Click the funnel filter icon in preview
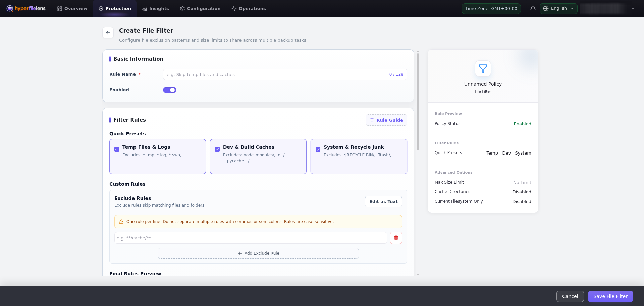 point(483,69)
